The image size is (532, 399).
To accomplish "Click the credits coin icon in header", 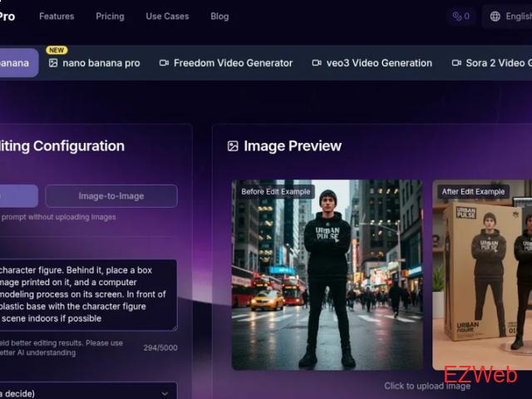I will coord(456,16).
